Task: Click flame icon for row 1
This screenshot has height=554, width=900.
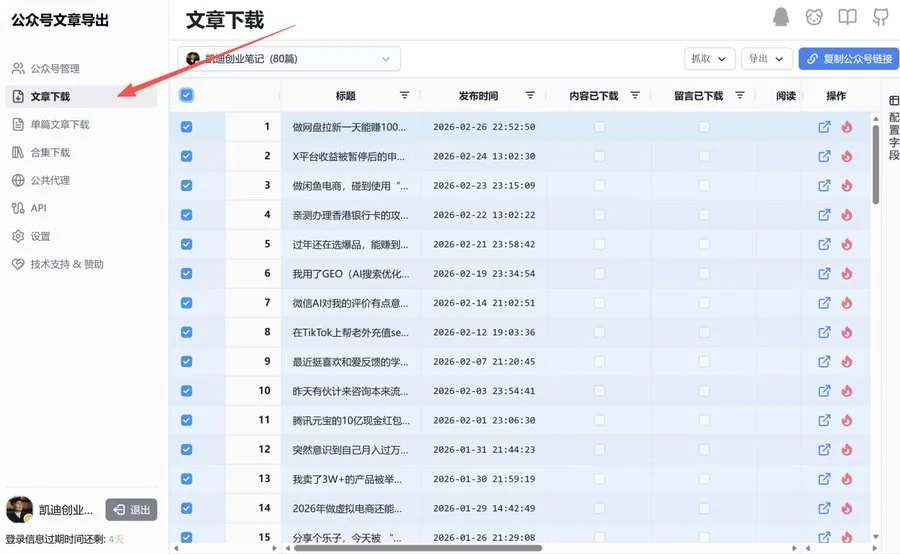Action: click(x=847, y=127)
